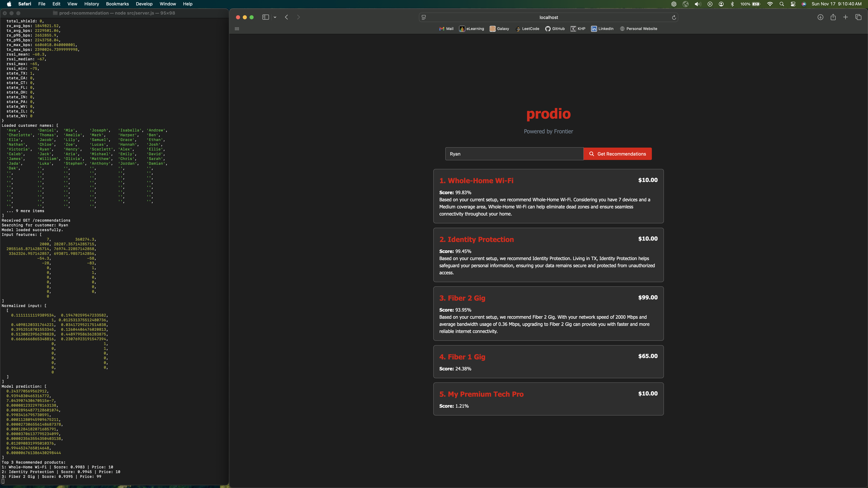Viewport: 868px width, 488px height.
Task: Open the Bookmarks menu
Action: (117, 4)
